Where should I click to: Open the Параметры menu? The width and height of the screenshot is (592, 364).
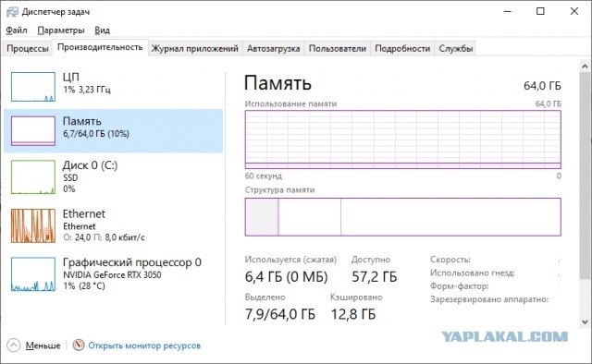pyautogui.click(x=61, y=30)
